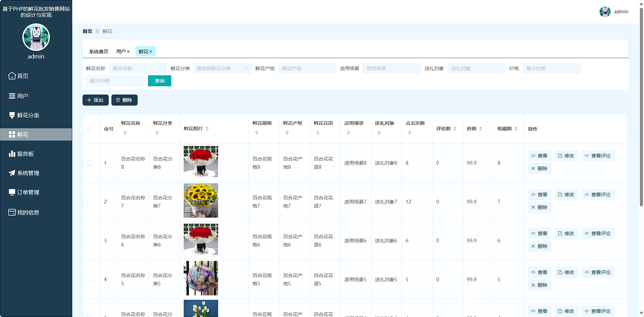This screenshot has width=644, height=317.
Task: Sort by 鲜花分类 column arrows
Action: pyautogui.click(x=157, y=133)
